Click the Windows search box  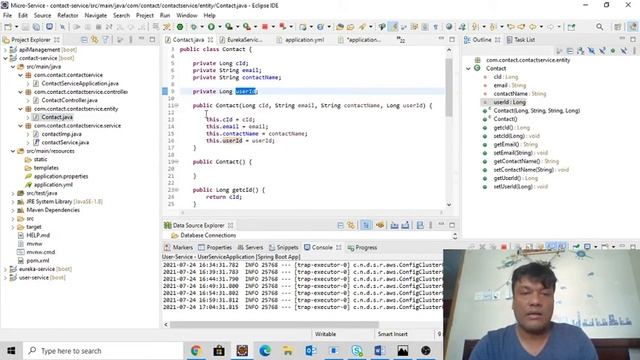[x=103, y=351]
